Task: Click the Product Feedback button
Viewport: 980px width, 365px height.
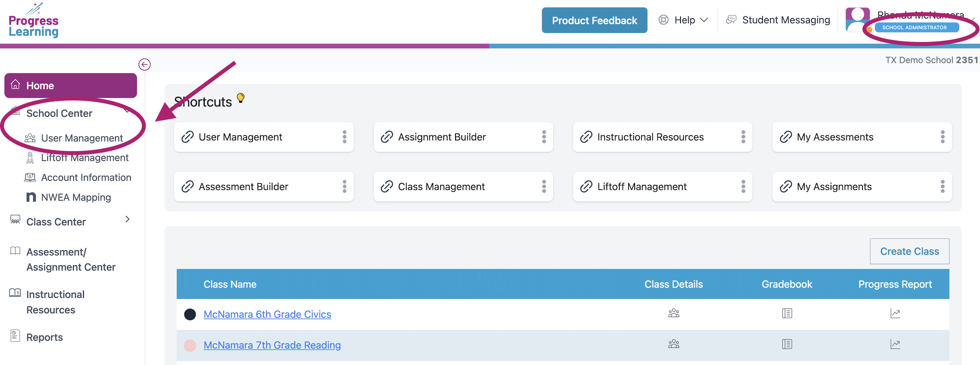Action: tap(594, 20)
